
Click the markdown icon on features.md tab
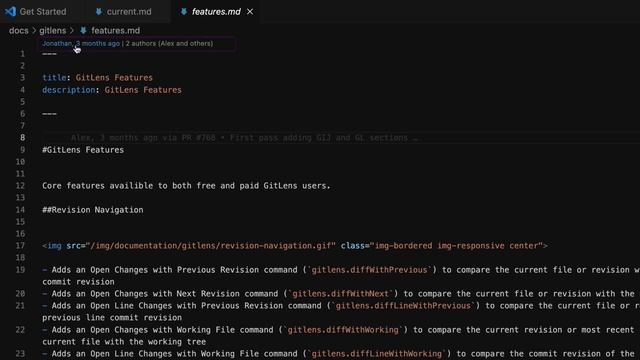coord(184,12)
